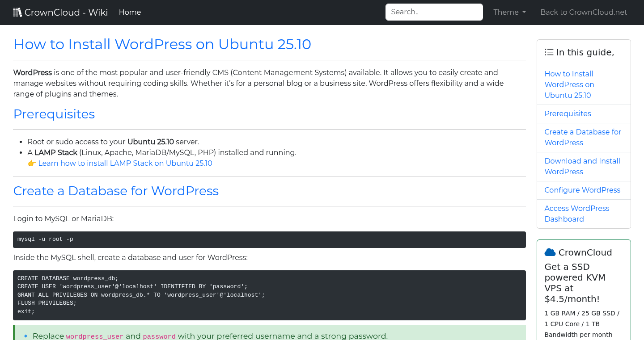
Task: Click the blue cloud icon on the CrownCloud card
Action: click(x=551, y=252)
